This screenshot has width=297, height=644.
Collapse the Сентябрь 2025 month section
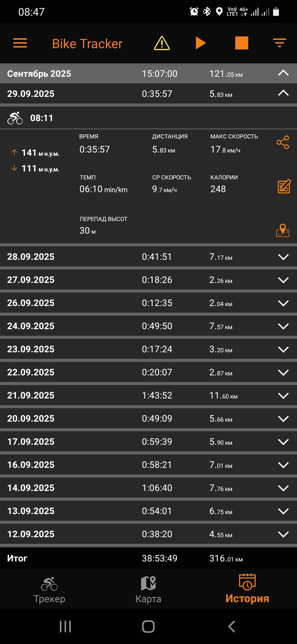[283, 73]
